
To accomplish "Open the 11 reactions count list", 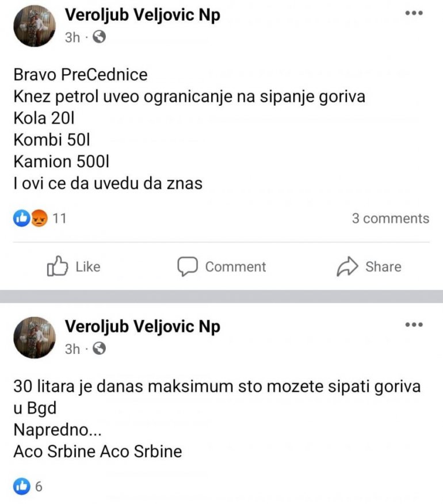I will pyautogui.click(x=60, y=219).
